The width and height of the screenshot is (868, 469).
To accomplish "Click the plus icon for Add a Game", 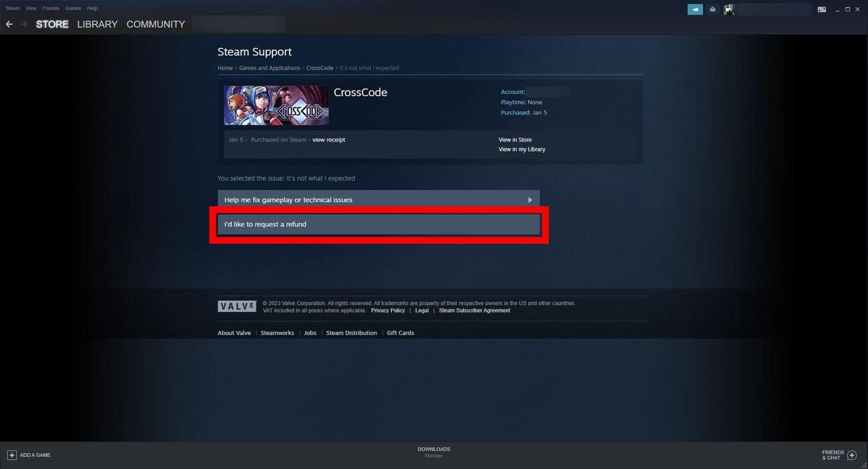I will pyautogui.click(x=11, y=455).
